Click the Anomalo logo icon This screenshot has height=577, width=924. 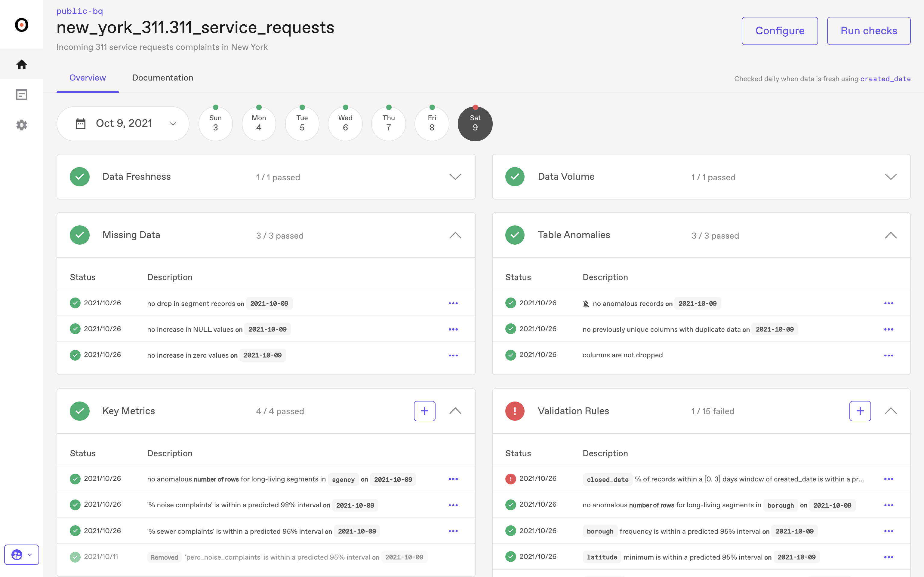click(21, 25)
